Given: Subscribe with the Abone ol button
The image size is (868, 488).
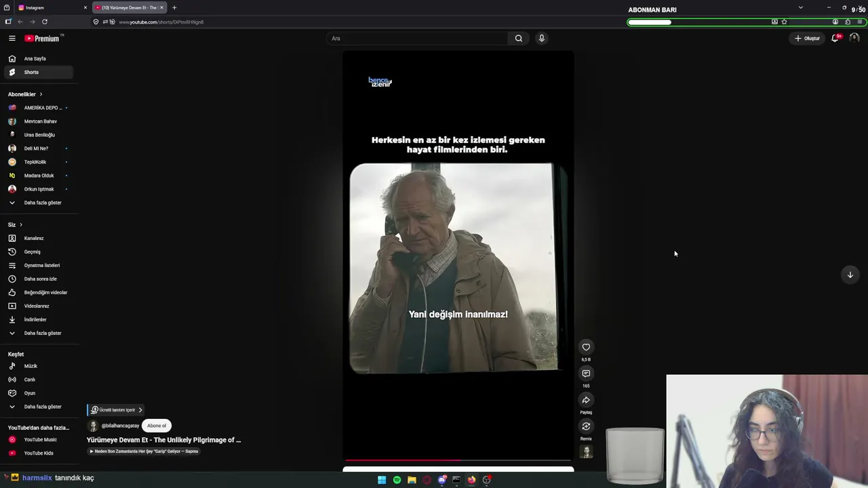Looking at the screenshot, I should click(157, 426).
